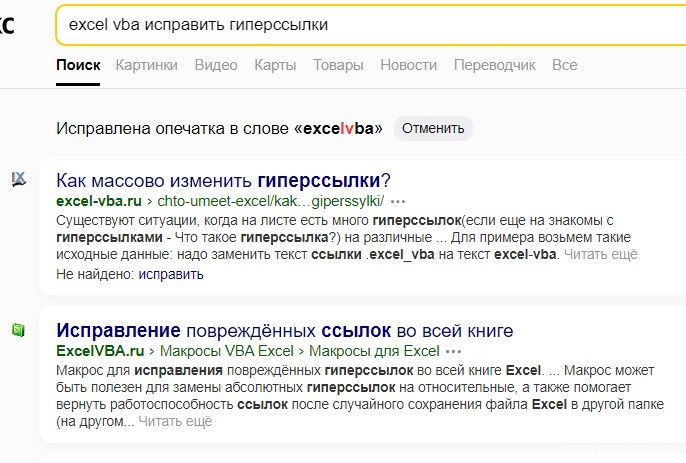
Task: Switch to the Новости tab
Action: (x=409, y=65)
